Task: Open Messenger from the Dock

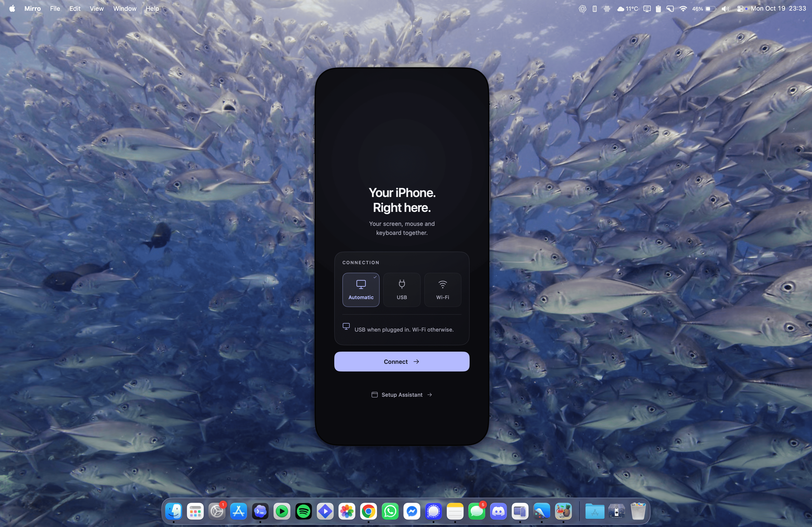Action: coord(412,511)
